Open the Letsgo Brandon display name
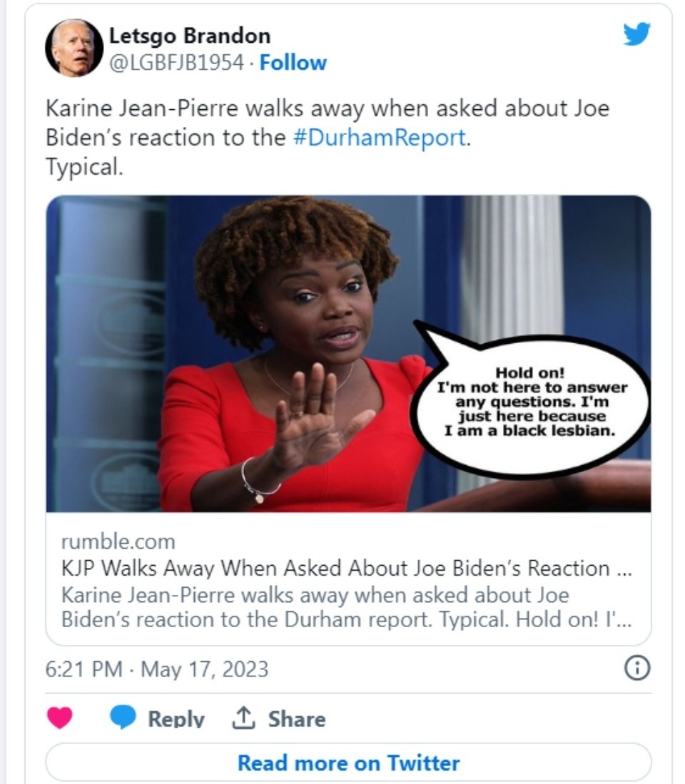Viewport: 685px width, 784px height. pyautogui.click(x=190, y=36)
